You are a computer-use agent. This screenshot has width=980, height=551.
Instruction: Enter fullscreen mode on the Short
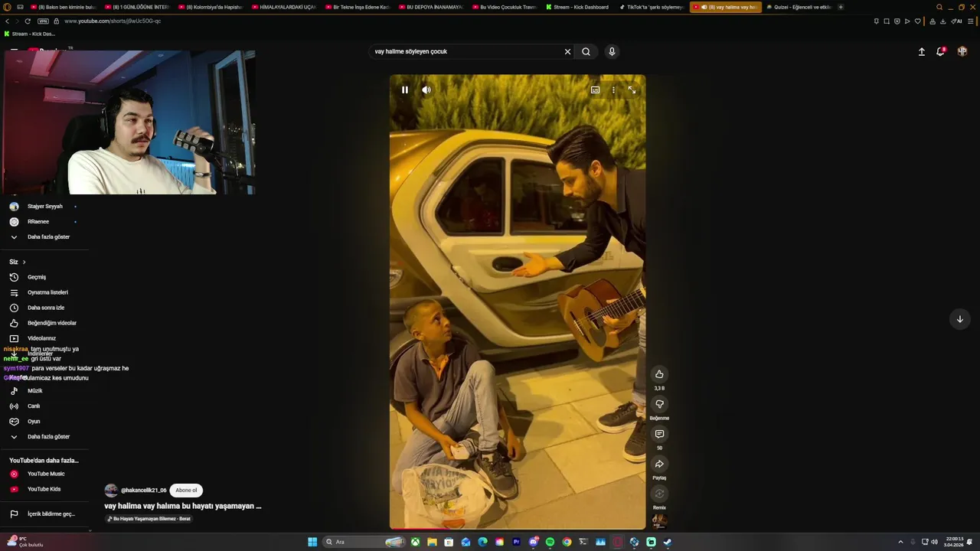[632, 90]
